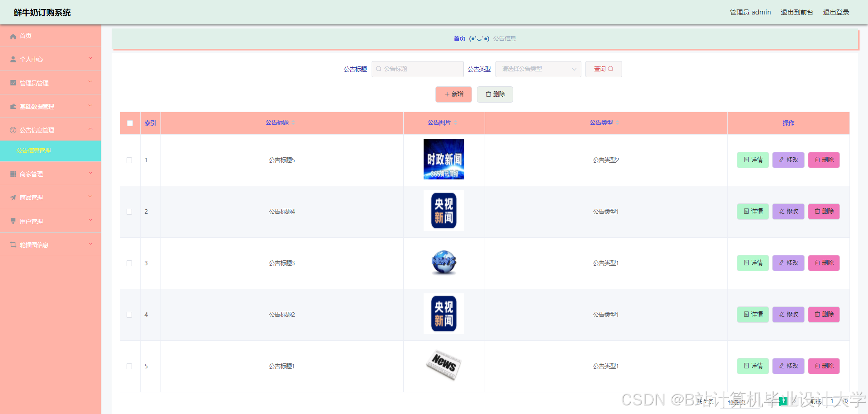Check the checkbox for row 公告标题4
The image size is (868, 414).
(129, 212)
